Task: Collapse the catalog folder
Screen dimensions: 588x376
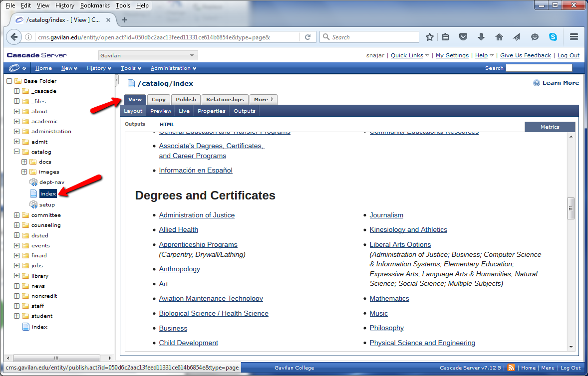Action: click(x=17, y=152)
